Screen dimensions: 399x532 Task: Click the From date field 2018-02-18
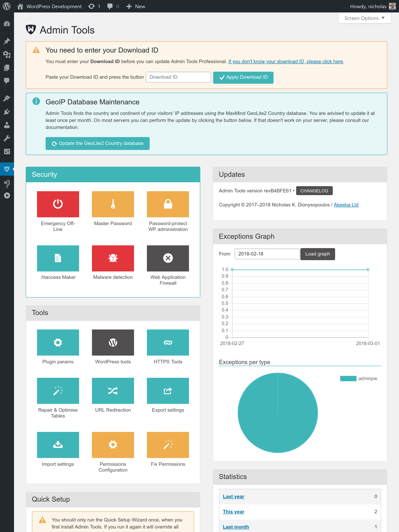(x=267, y=254)
